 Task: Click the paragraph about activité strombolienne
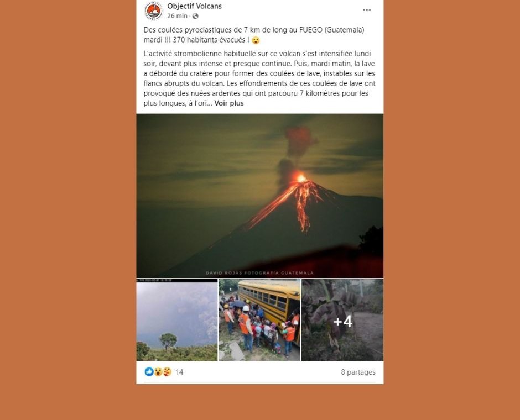pyautogui.click(x=259, y=78)
